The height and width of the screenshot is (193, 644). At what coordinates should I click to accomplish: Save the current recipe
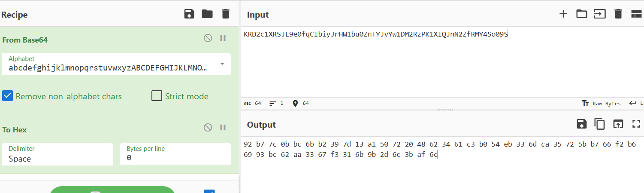click(x=189, y=14)
